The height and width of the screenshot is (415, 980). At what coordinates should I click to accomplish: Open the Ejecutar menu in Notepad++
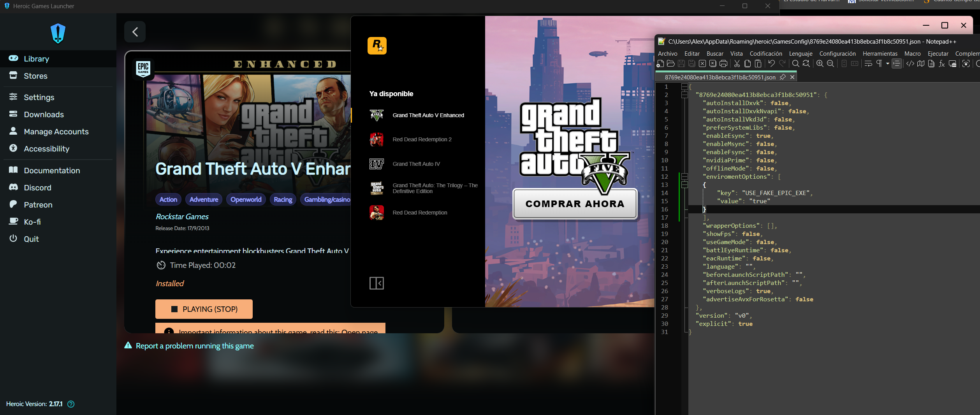[x=938, y=54]
